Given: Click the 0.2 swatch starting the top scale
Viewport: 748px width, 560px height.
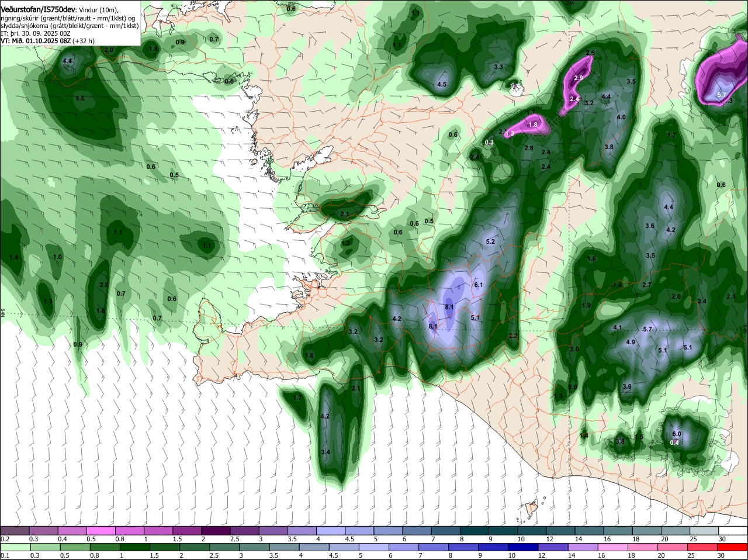Looking at the screenshot, I should (x=15, y=530).
